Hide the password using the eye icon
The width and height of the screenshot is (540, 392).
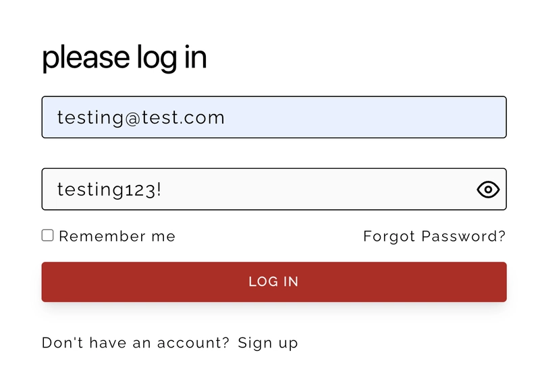488,190
